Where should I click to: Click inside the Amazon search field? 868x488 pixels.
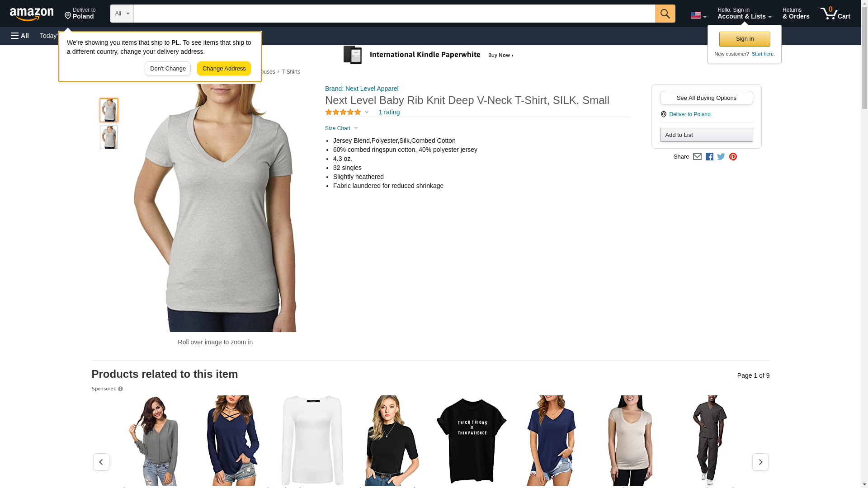pos(393,14)
